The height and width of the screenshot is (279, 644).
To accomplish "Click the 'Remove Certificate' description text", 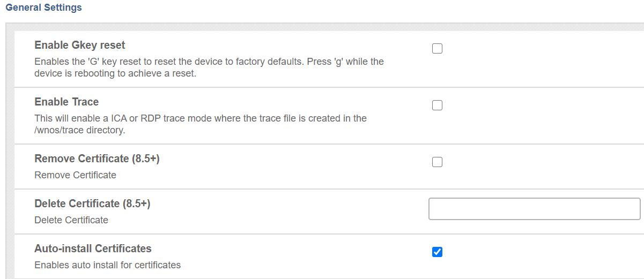I will 75,175.
